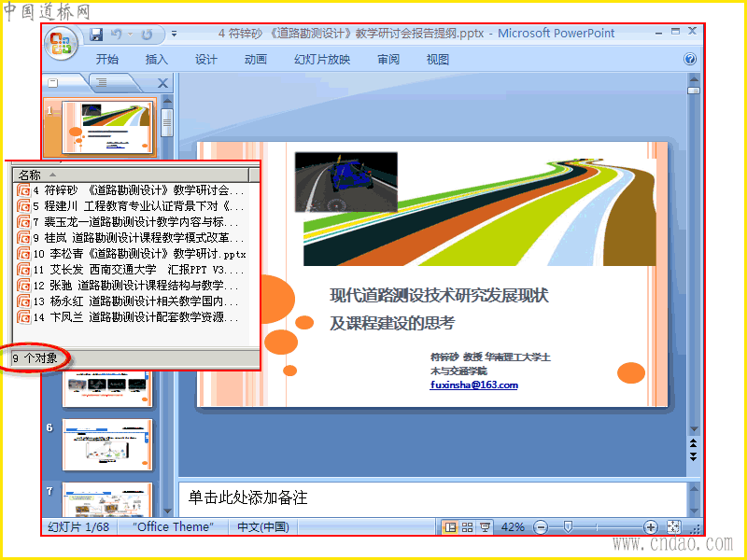Screen dimensions: 747x560
Task: Close the slides thumbnail pane
Action: point(162,83)
